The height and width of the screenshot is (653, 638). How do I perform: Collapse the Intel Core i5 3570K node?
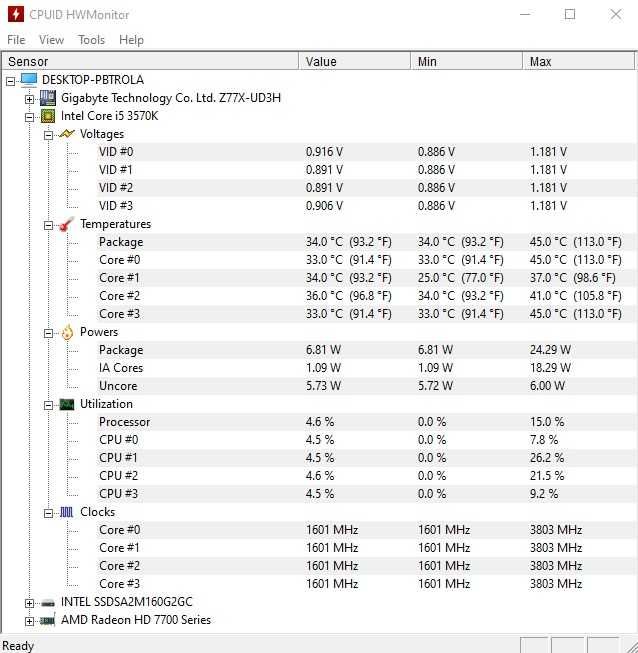coord(29,117)
